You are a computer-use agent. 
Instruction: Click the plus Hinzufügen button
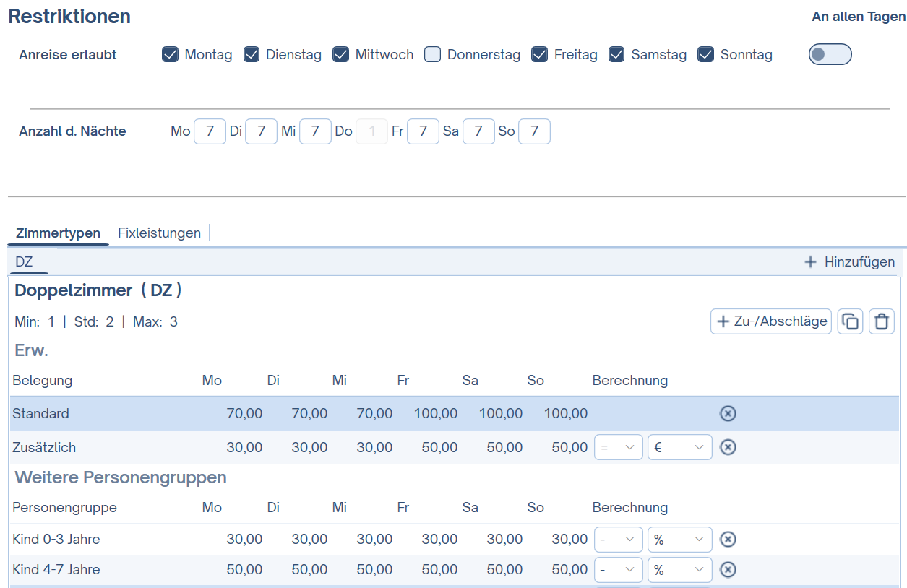click(x=849, y=262)
